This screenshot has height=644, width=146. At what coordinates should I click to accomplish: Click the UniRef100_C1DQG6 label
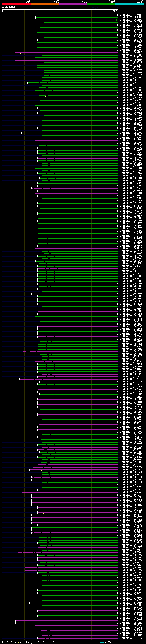(x=131, y=339)
